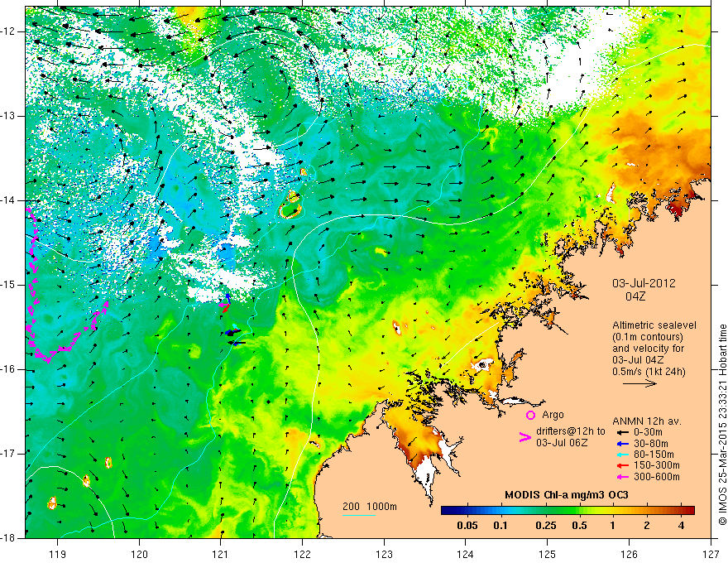The image size is (728, 563).
Task: Click colorbar tick value 0.5
Action: point(579,526)
